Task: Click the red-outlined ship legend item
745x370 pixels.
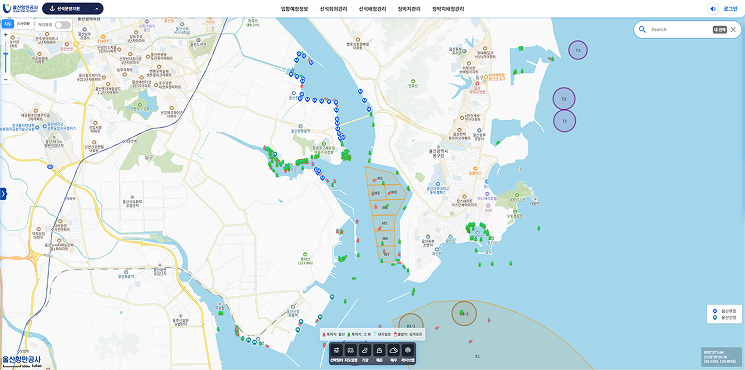Action: (x=407, y=334)
